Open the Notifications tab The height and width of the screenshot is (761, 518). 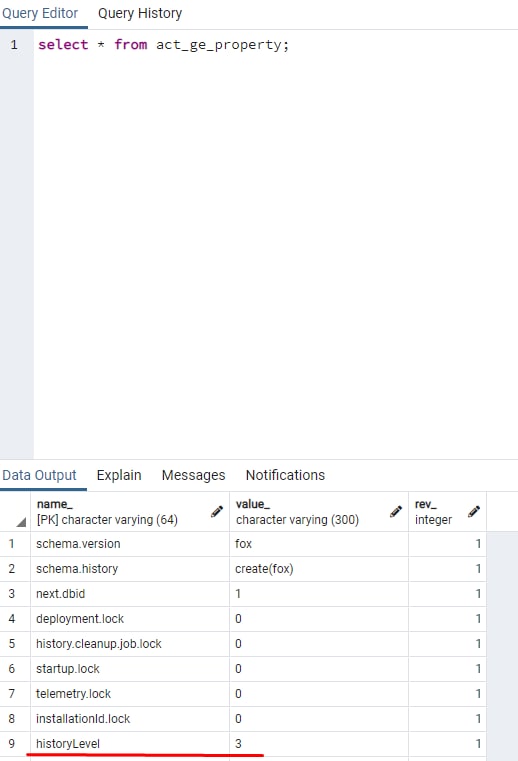[x=285, y=475]
